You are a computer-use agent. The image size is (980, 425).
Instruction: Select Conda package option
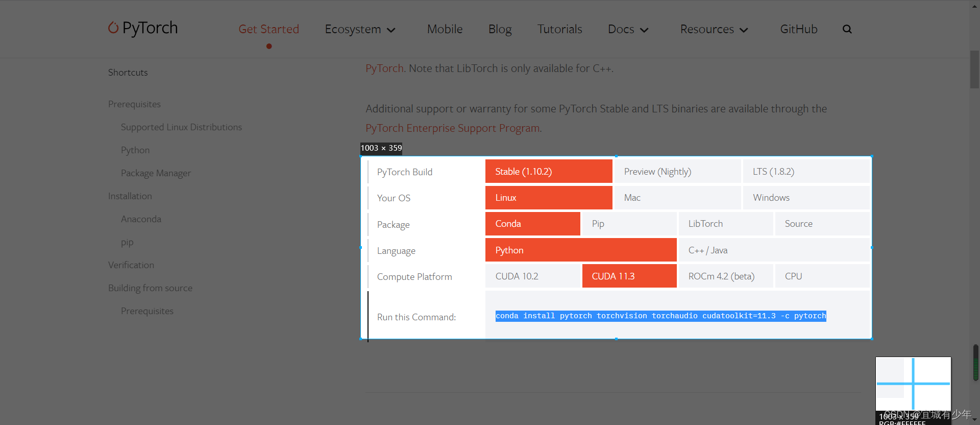533,224
